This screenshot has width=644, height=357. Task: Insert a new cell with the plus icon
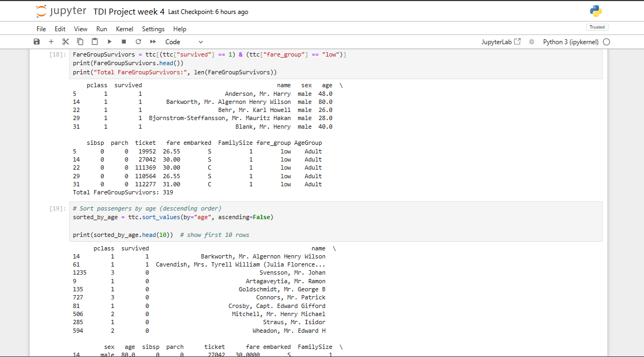tap(51, 41)
